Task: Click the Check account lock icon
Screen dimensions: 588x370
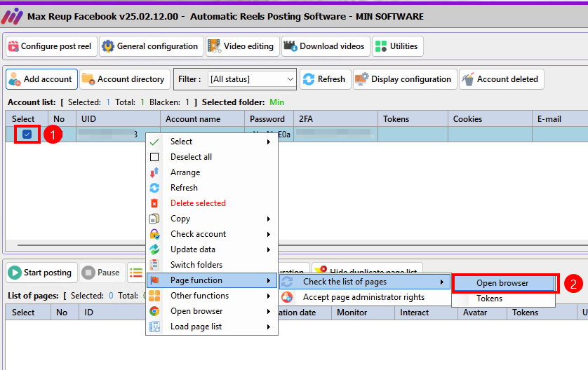Action: (x=154, y=234)
